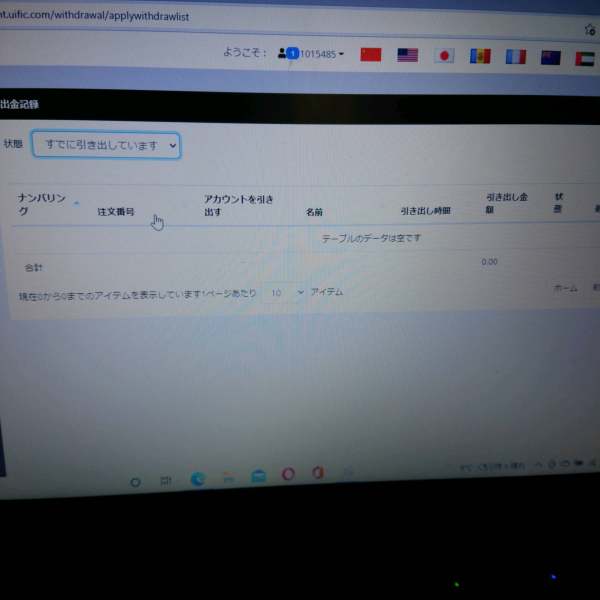Switch language via the United States flag
This screenshot has width=600, height=600.
click(408, 55)
